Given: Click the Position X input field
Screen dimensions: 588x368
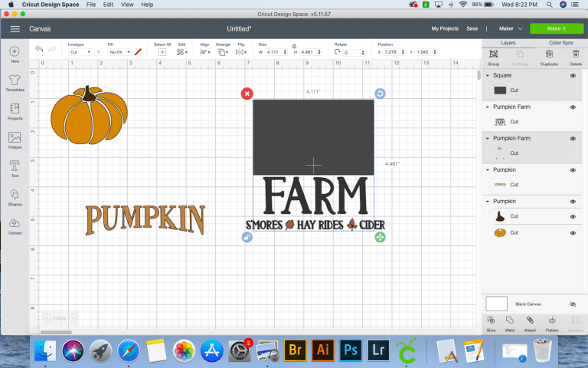Looking at the screenshot, I should [x=390, y=52].
